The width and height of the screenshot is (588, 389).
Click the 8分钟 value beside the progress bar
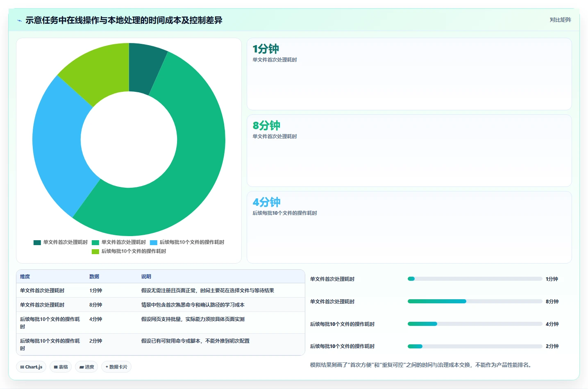click(x=552, y=301)
